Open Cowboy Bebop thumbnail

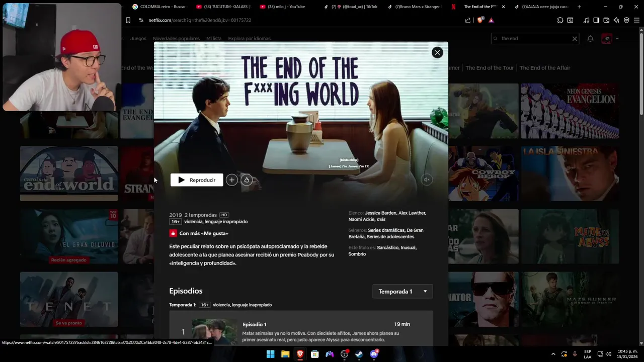tap(484, 174)
